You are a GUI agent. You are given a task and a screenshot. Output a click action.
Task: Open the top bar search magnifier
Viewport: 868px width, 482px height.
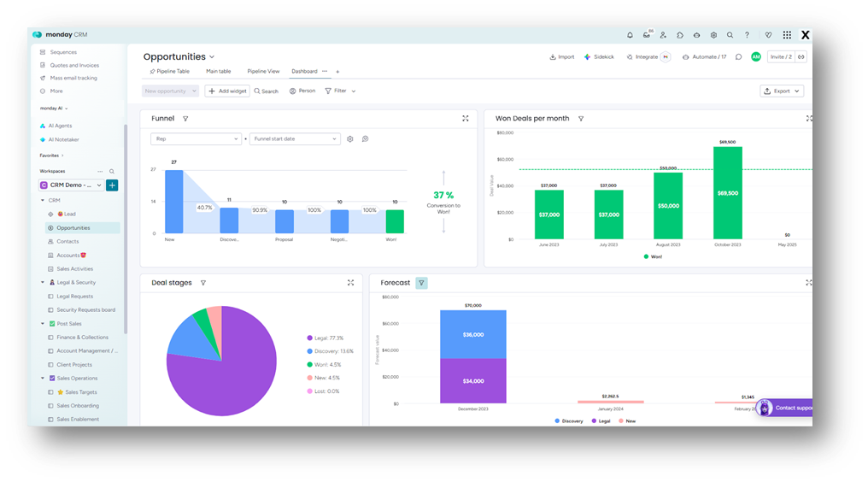click(x=730, y=35)
